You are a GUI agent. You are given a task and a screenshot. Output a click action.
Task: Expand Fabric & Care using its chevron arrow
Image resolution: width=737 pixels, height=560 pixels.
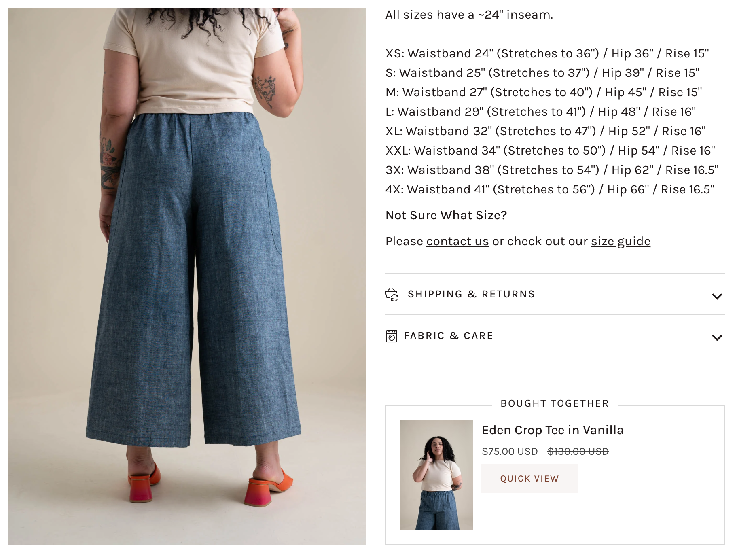(717, 337)
